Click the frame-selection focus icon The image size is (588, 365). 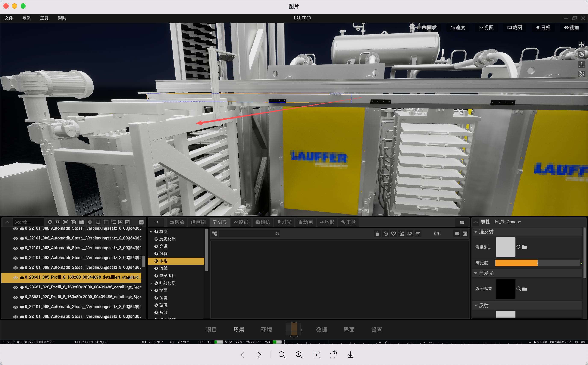(x=65, y=222)
